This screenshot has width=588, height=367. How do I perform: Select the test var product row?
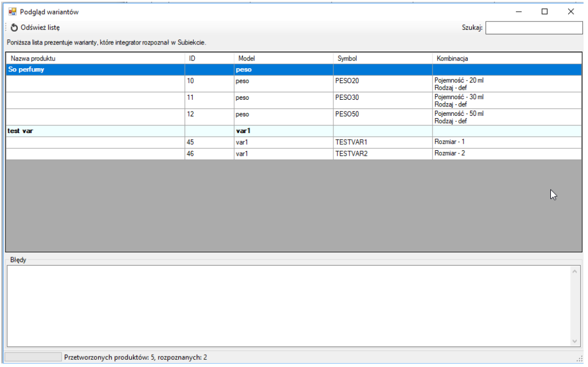[293, 131]
